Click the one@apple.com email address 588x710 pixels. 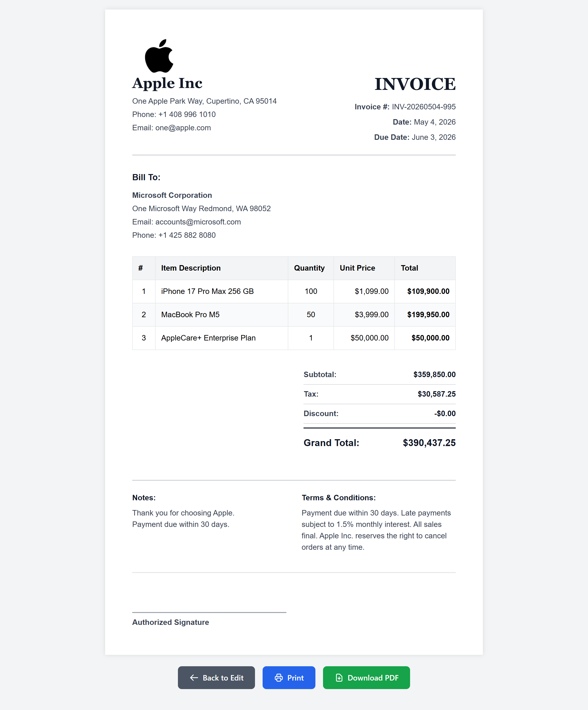point(183,128)
